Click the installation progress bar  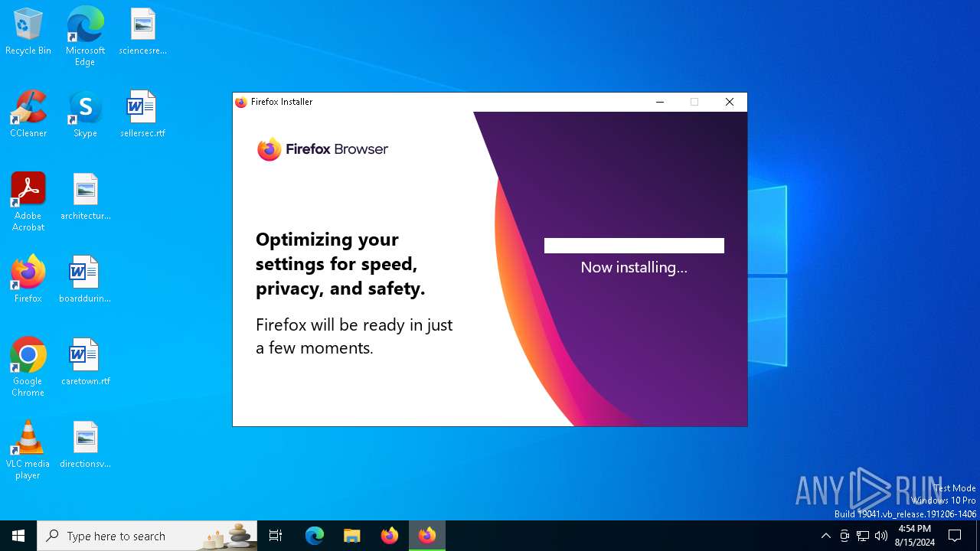[x=634, y=246]
